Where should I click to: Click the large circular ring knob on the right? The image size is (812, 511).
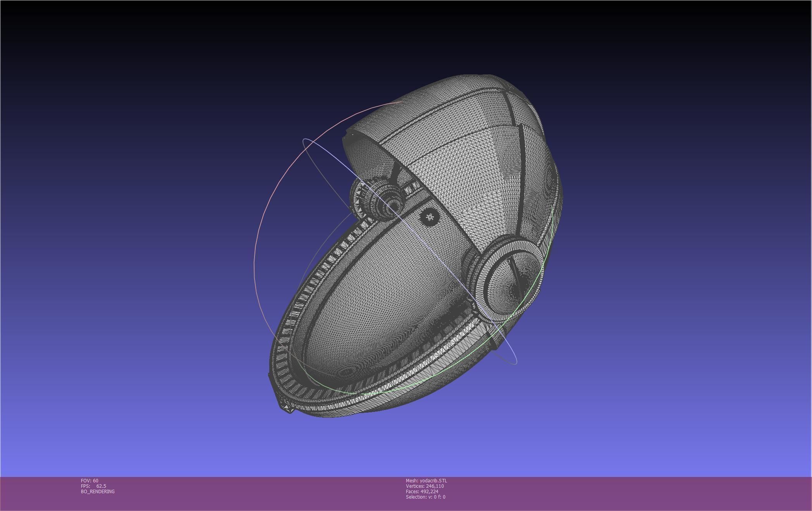[x=511, y=281]
